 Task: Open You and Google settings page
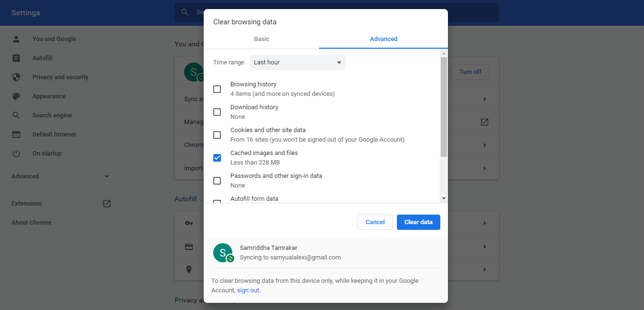[x=54, y=39]
